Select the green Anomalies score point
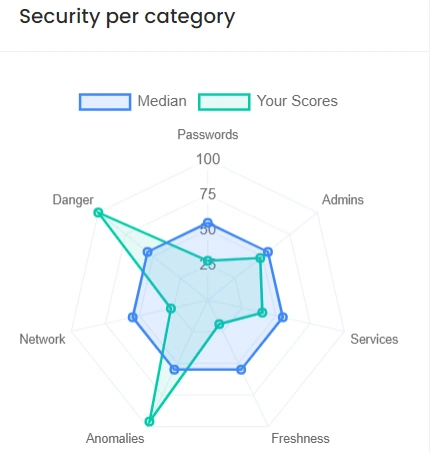Screen dimensions: 430x453 pos(150,421)
